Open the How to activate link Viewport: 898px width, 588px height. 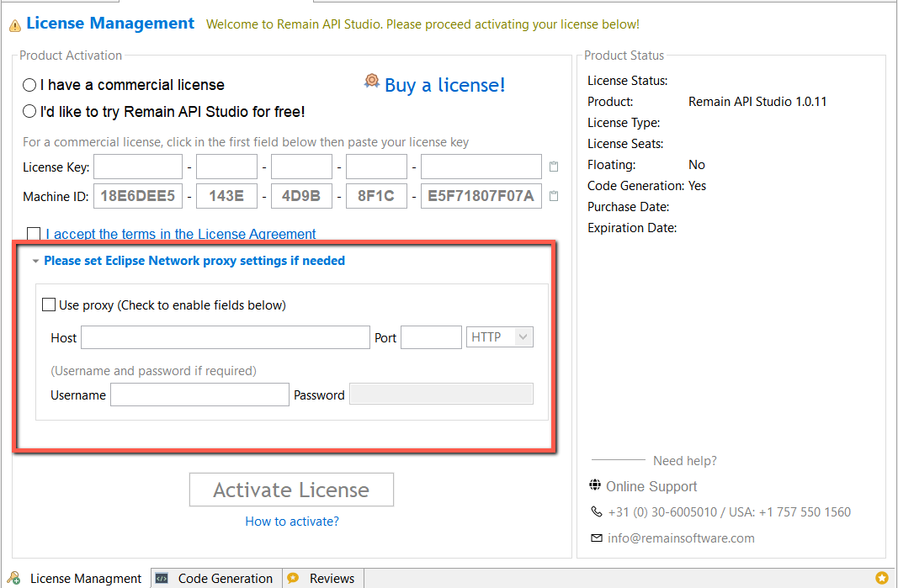click(292, 521)
